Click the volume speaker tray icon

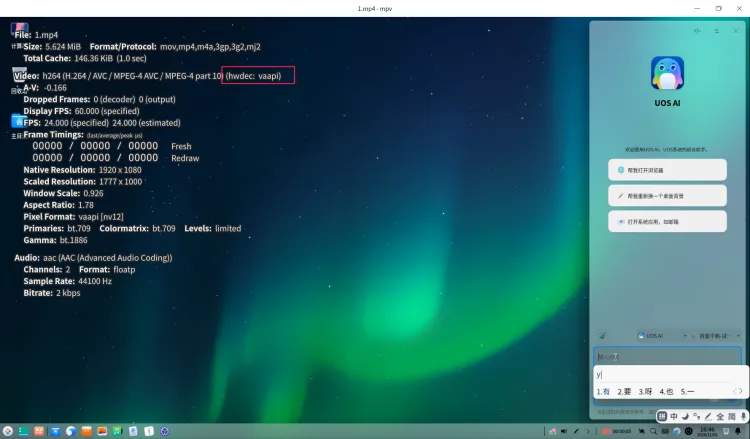pyautogui.click(x=564, y=431)
